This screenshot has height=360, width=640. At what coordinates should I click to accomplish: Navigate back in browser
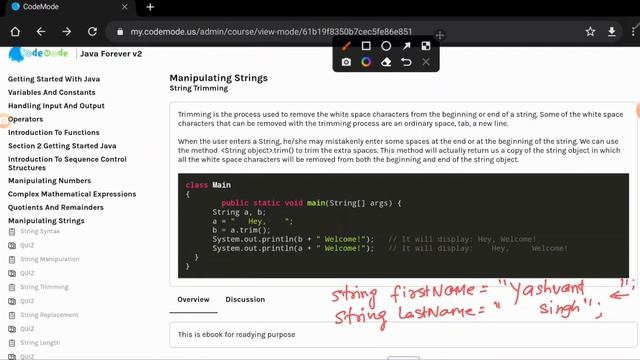(x=41, y=31)
